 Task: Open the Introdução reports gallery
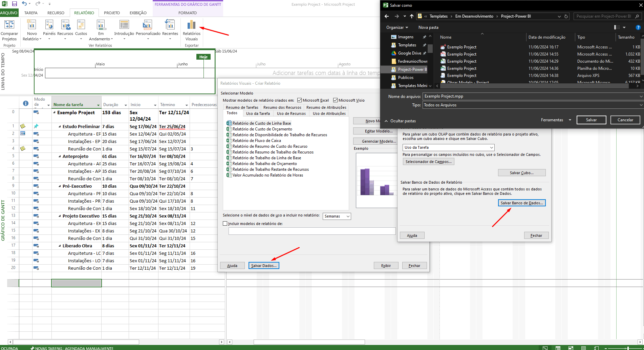click(x=124, y=30)
